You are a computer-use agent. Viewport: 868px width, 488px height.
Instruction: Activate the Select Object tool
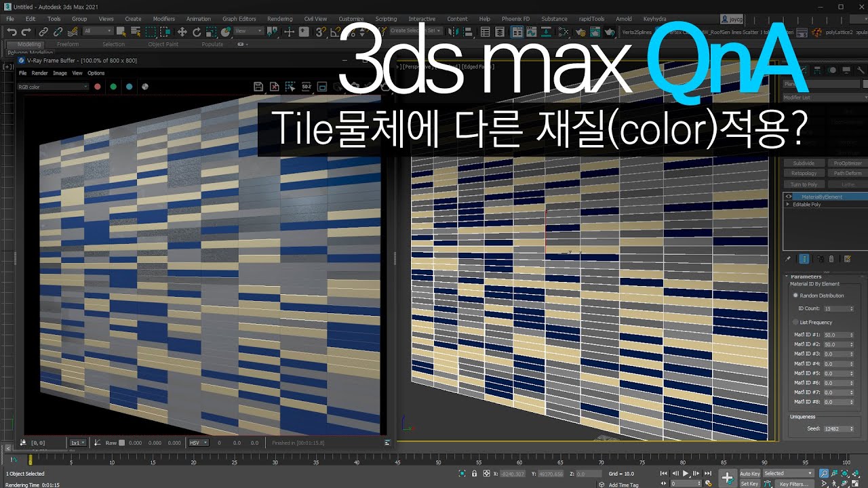point(121,31)
